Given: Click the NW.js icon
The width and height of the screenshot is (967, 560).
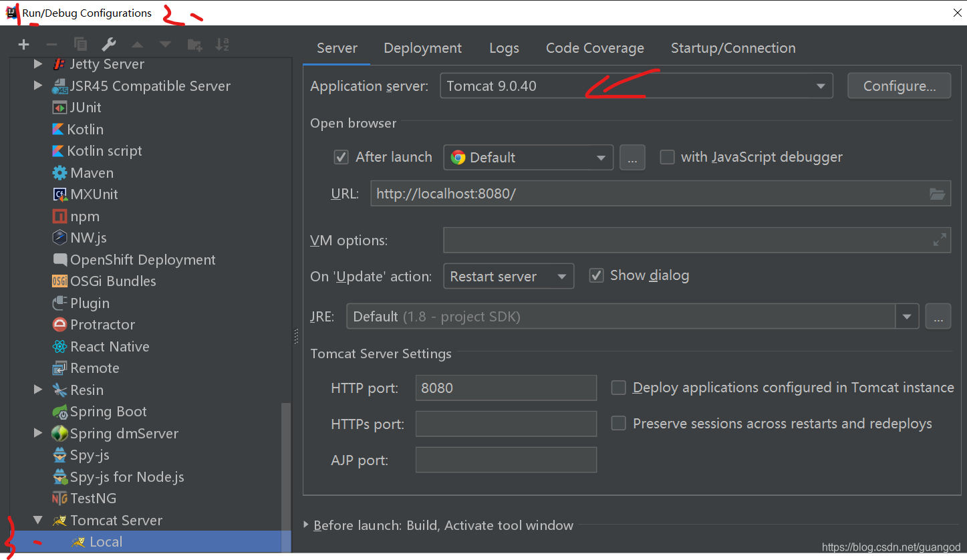Looking at the screenshot, I should [59, 238].
